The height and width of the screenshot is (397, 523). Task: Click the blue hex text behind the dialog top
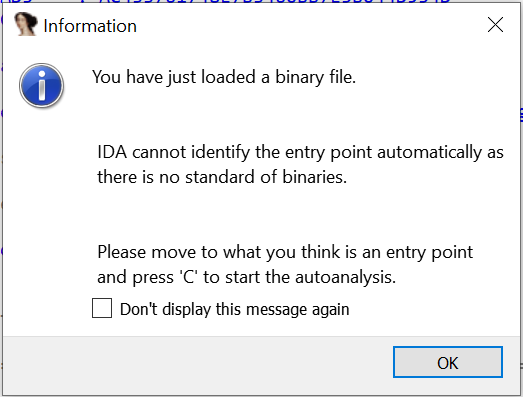pyautogui.click(x=267, y=1)
